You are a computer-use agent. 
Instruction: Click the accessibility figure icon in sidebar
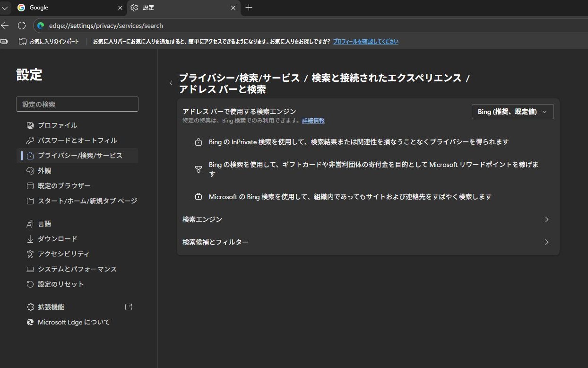point(30,254)
